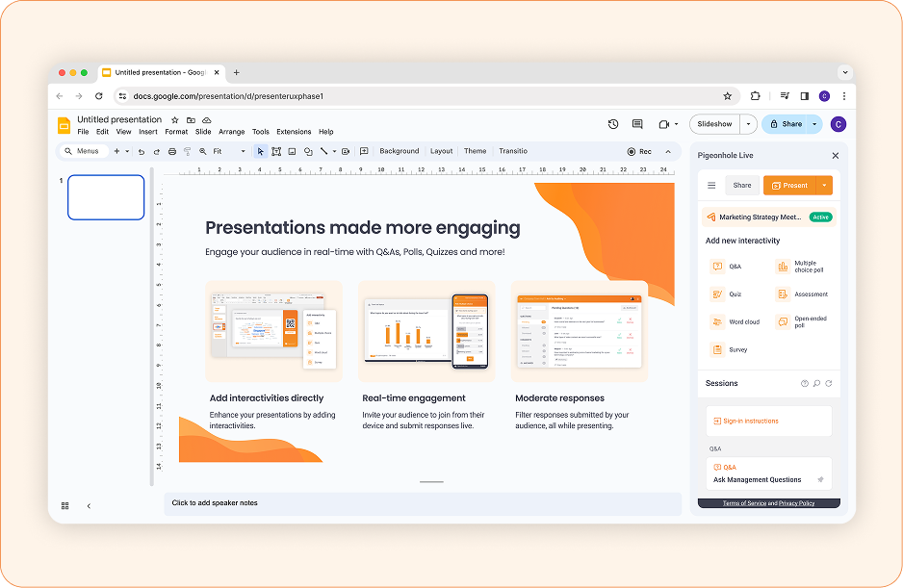
Task: Star the Untitled presentation
Action: coord(175,119)
